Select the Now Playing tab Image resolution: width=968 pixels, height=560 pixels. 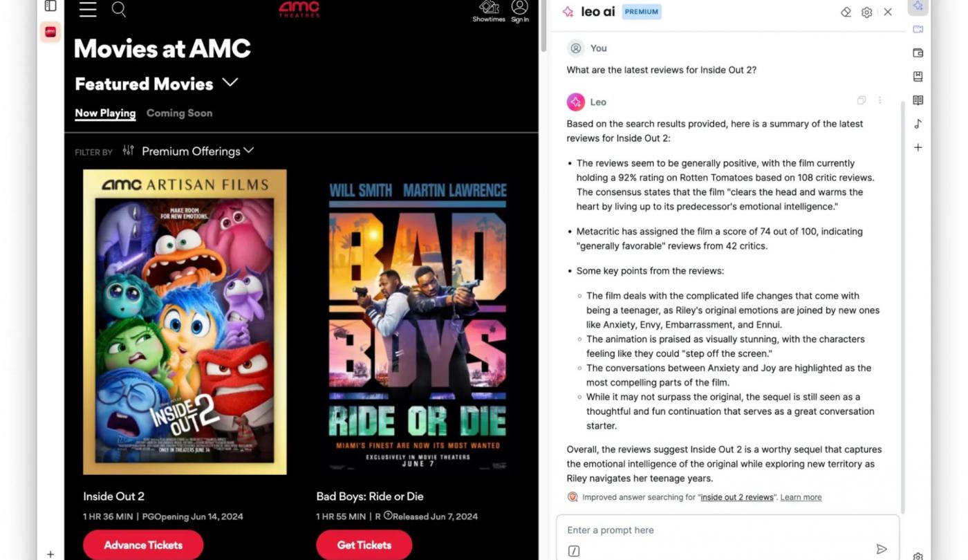105,113
